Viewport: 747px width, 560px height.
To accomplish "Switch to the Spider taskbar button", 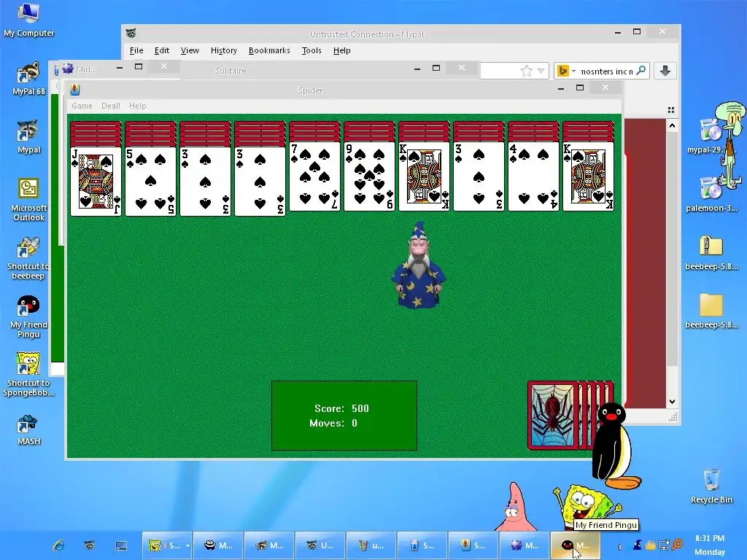I will coord(473,545).
